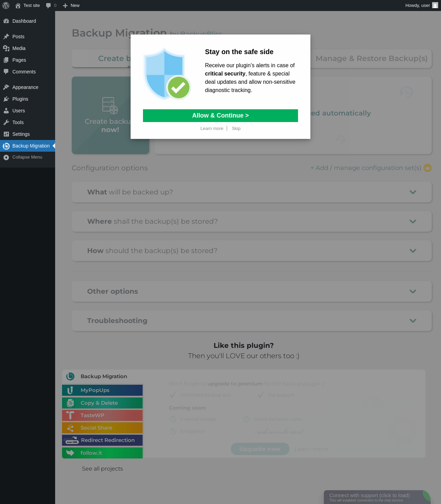
Task: Click the "Like this plugin?" text
Action: (244, 345)
